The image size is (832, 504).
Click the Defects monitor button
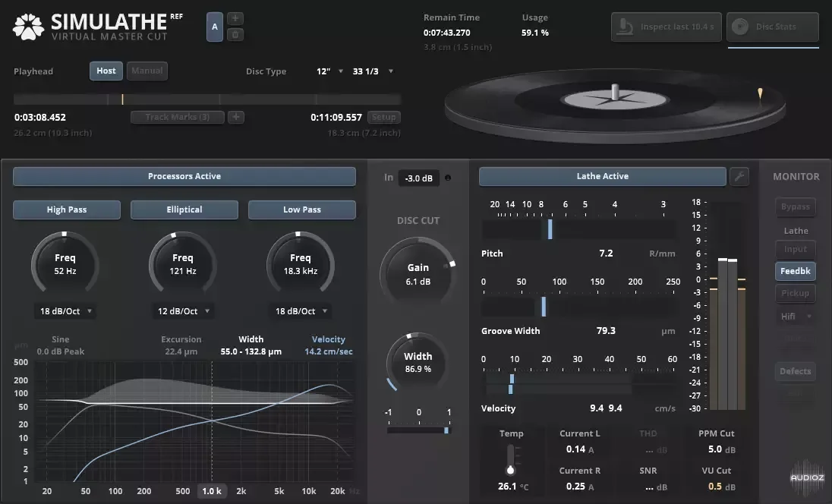click(x=796, y=371)
